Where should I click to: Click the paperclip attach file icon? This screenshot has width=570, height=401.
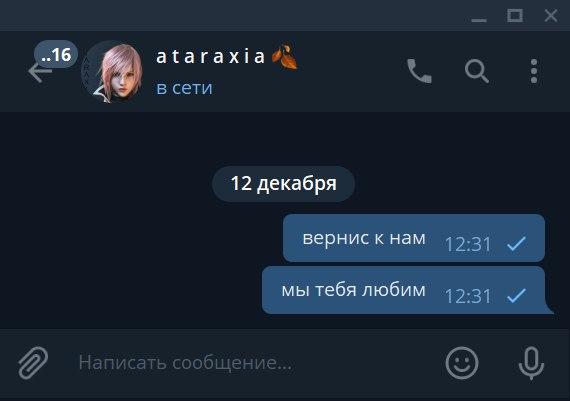[x=33, y=363]
